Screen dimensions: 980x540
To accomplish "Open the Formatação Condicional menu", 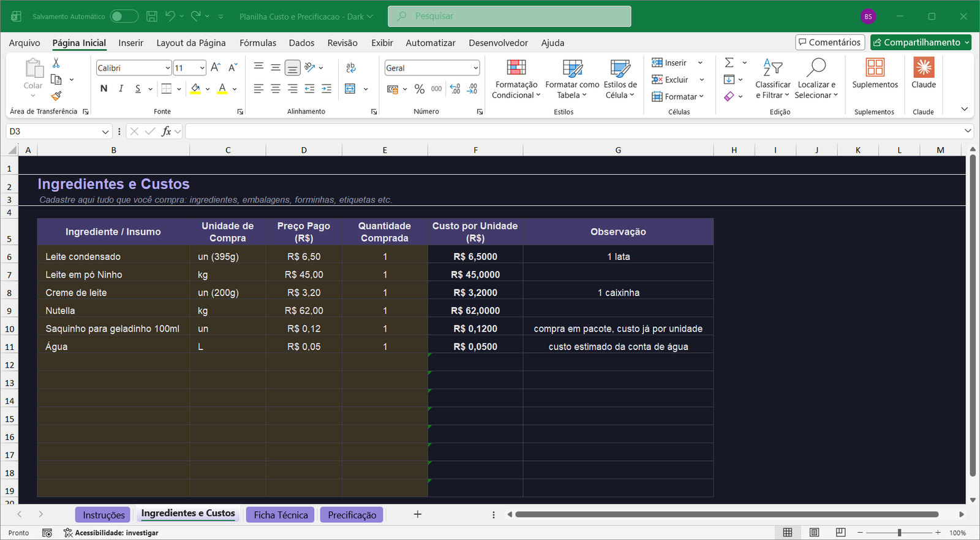I will [x=516, y=78].
